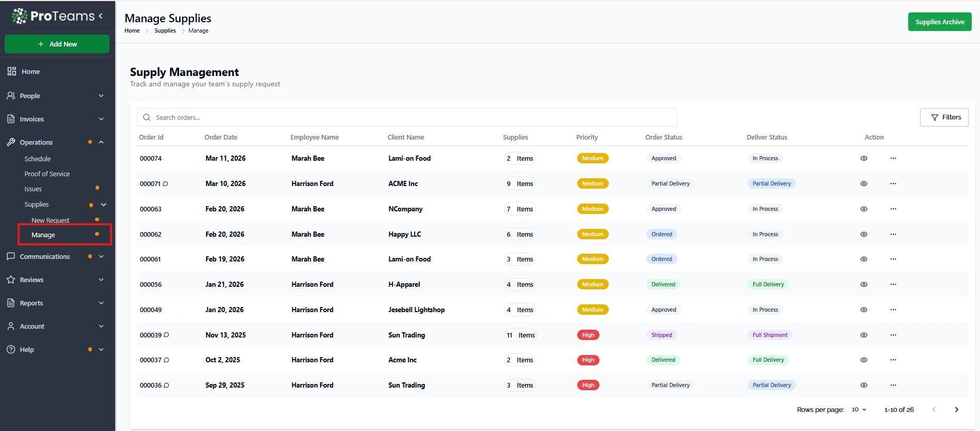Collapse sidebar using the arrow beside ProTeams
The height and width of the screenshot is (431, 980).
point(101,16)
